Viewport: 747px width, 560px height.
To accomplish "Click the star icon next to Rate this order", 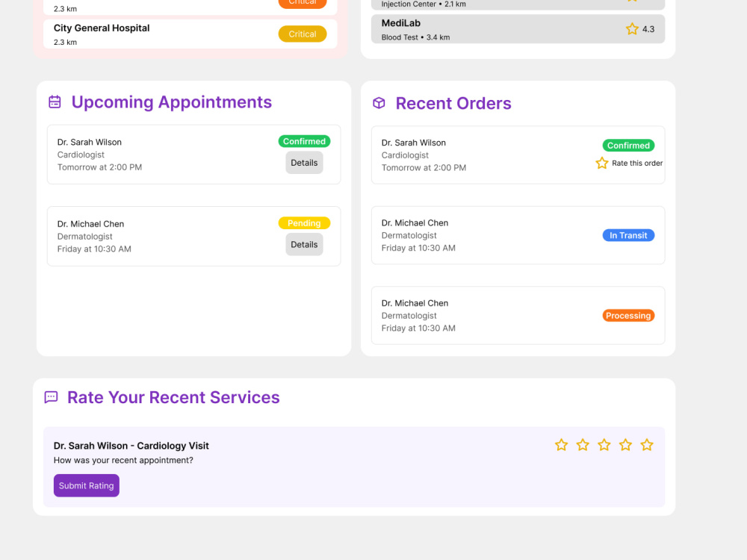I will pos(601,163).
